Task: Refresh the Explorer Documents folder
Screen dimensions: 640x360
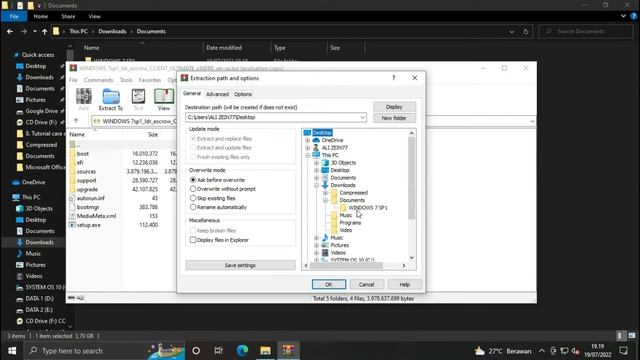Action: click(526, 31)
